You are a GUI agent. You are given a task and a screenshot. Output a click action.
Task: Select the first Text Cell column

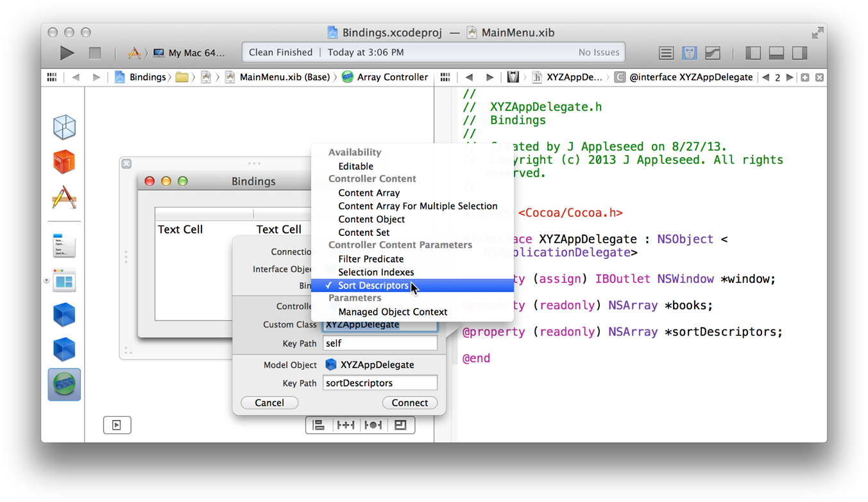pyautogui.click(x=180, y=230)
